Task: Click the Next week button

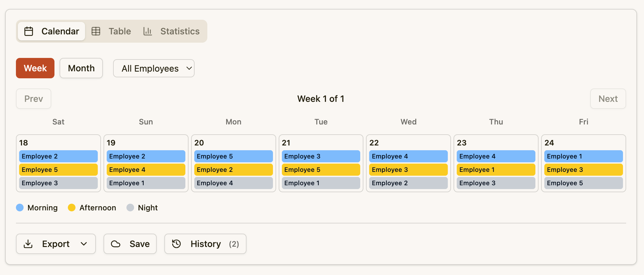Action: (608, 99)
